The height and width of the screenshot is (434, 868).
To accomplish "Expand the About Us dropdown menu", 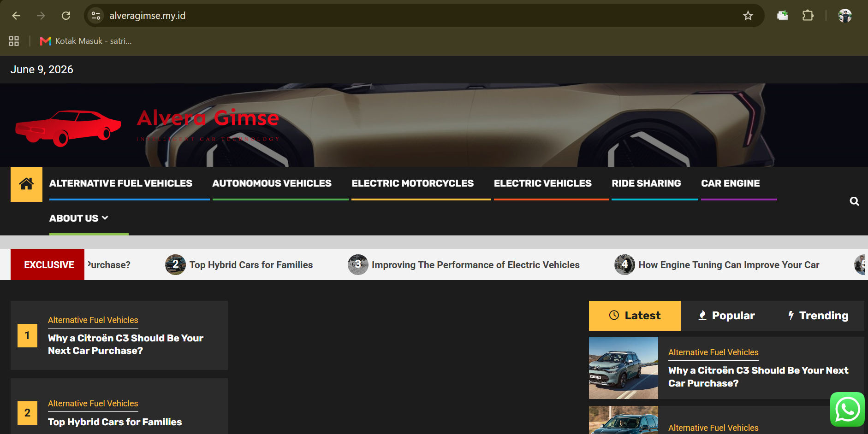I will (79, 218).
